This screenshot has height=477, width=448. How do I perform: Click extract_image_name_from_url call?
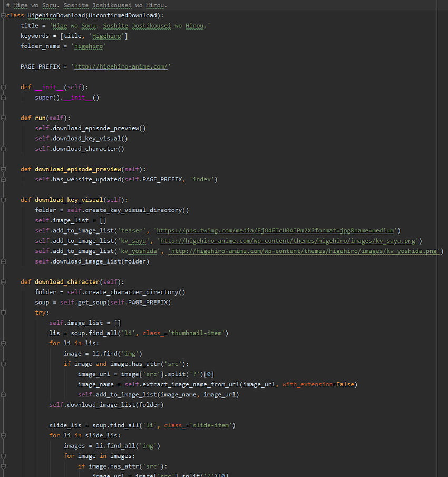(191, 385)
